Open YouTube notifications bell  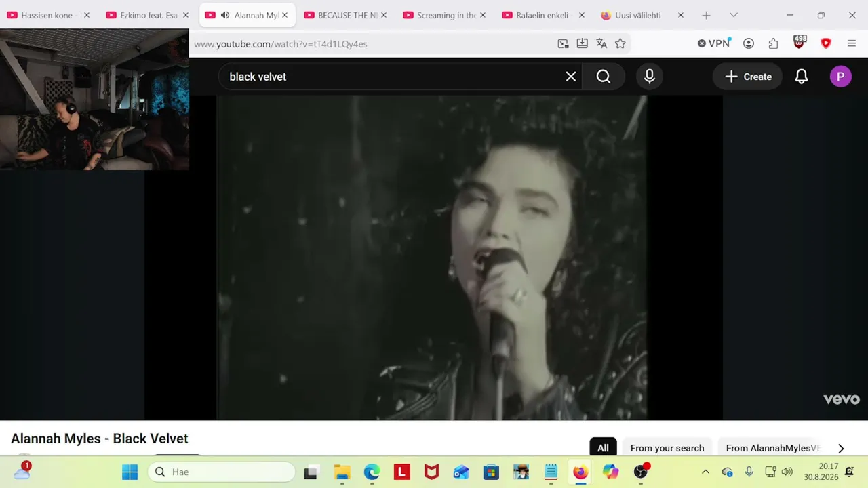coord(802,77)
